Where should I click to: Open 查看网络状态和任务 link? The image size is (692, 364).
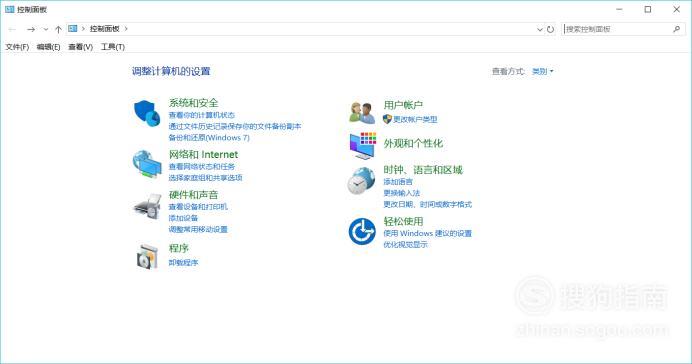click(x=202, y=166)
